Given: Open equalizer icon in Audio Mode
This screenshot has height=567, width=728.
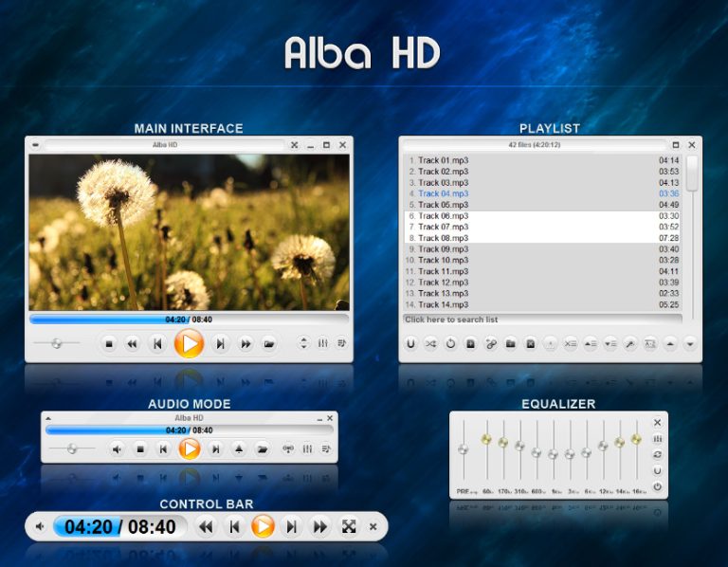Looking at the screenshot, I should pyautogui.click(x=307, y=448).
